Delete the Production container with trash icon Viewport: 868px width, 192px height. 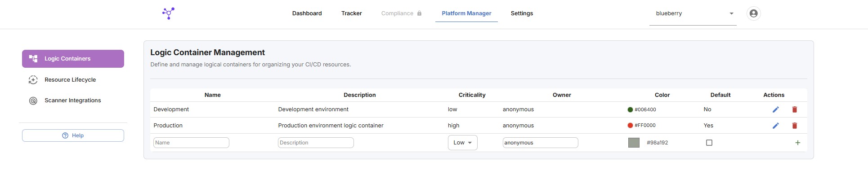tap(795, 126)
